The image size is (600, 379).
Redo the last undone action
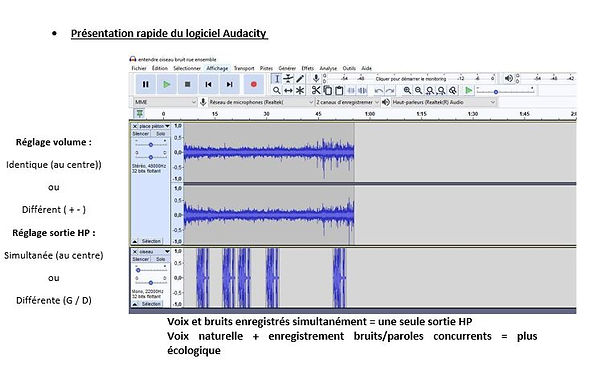pyautogui.click(x=390, y=90)
